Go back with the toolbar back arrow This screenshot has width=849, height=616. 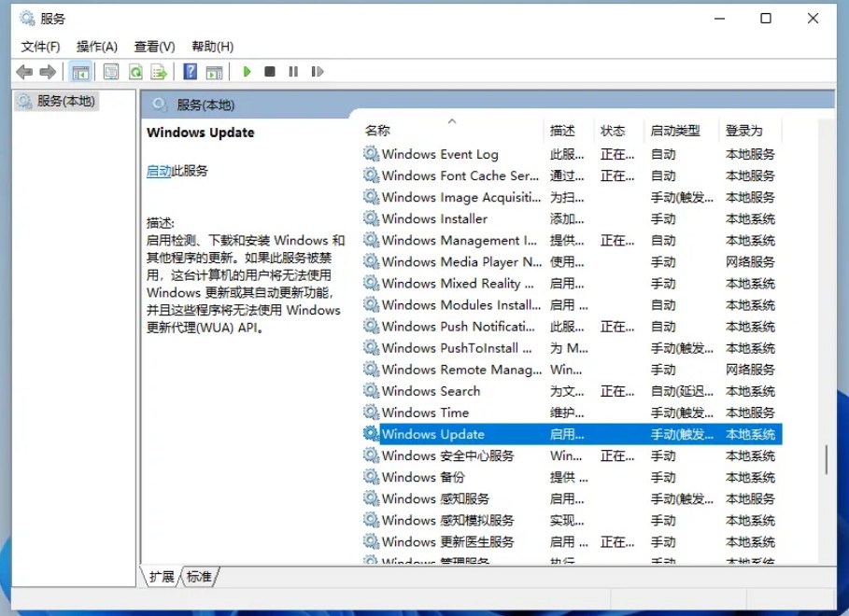point(24,72)
